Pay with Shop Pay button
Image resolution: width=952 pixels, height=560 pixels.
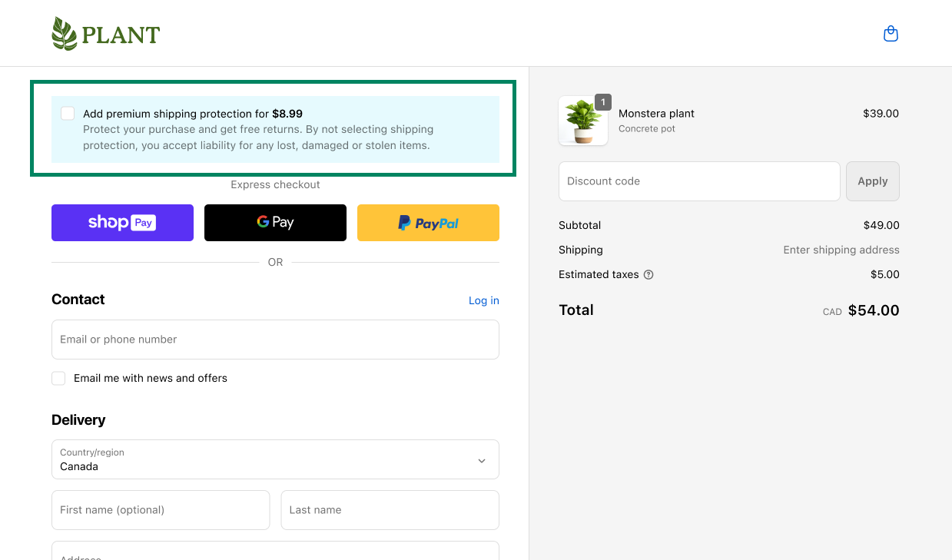[x=122, y=223]
